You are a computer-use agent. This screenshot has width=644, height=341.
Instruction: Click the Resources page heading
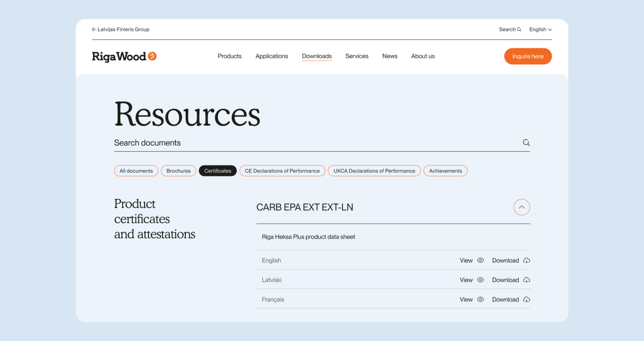pos(187,114)
